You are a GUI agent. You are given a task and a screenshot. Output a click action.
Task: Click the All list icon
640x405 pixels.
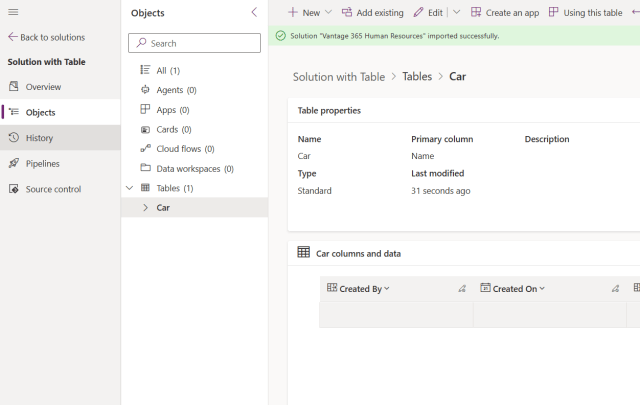coord(145,70)
